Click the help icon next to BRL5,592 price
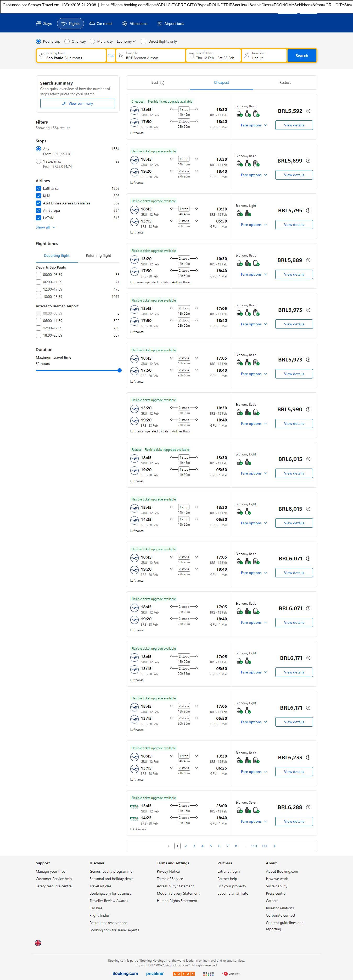Image resolution: width=353 pixels, height=980 pixels. (308, 111)
